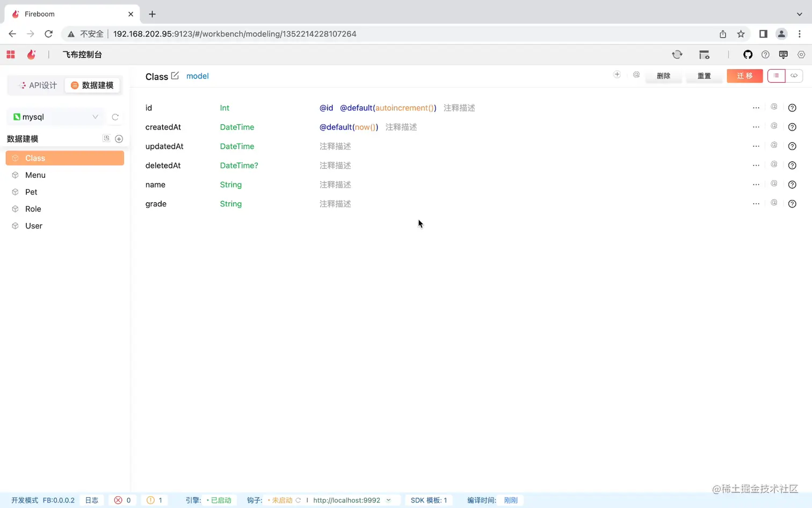Click the 删除 delete button
Image resolution: width=812 pixels, height=508 pixels.
(664, 76)
